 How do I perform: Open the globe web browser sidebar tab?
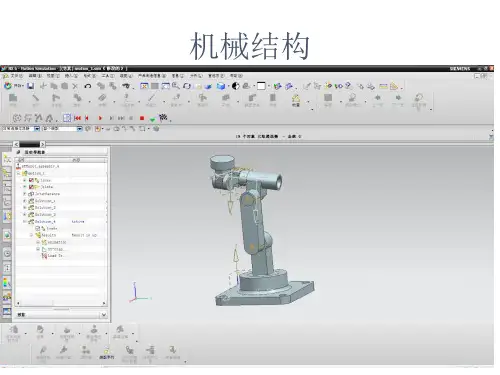pos(7,235)
